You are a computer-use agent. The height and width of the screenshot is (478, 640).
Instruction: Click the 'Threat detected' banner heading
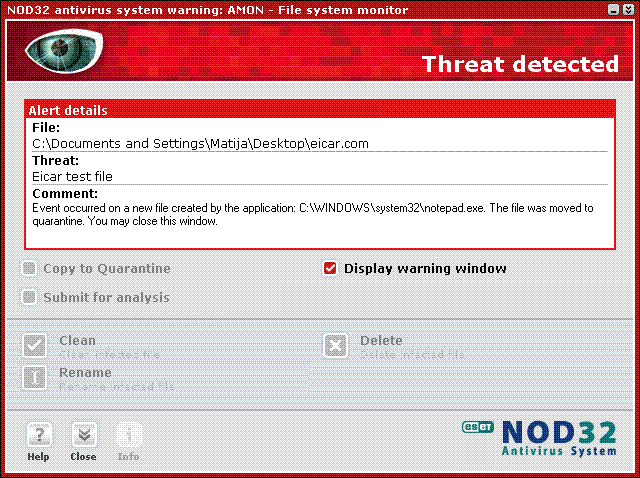(x=520, y=64)
